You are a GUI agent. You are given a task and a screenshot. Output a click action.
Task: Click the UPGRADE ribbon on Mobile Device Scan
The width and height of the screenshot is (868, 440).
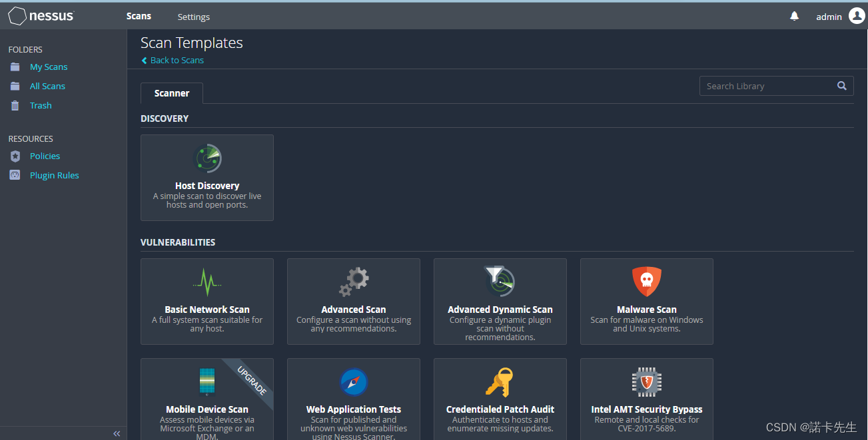point(251,381)
